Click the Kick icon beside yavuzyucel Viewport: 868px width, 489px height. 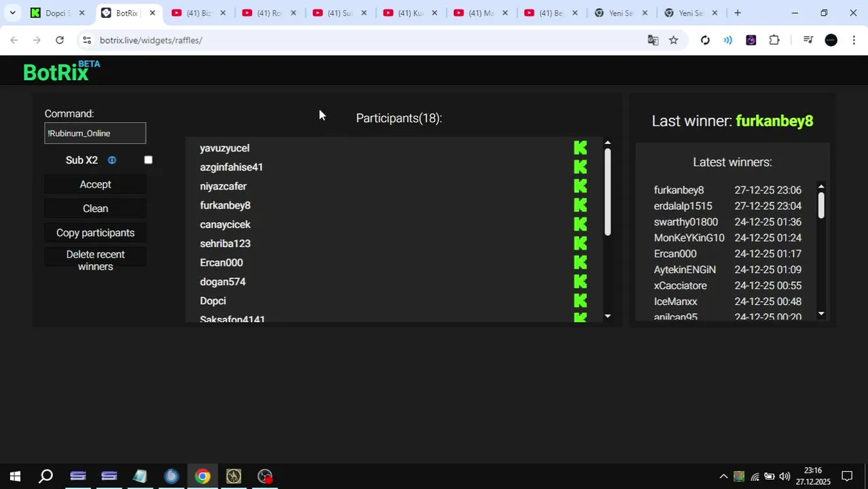pyautogui.click(x=580, y=148)
